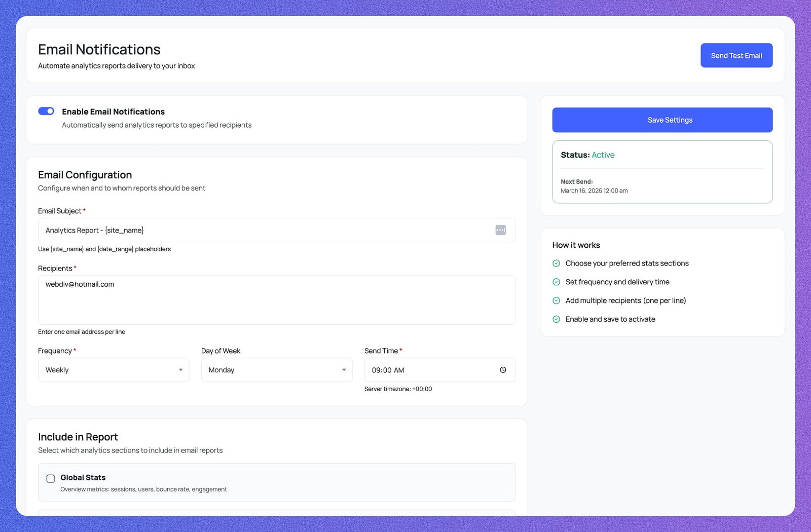Viewport: 811px width, 532px height.
Task: Click the clock icon in Send Time field
Action: [x=503, y=370]
